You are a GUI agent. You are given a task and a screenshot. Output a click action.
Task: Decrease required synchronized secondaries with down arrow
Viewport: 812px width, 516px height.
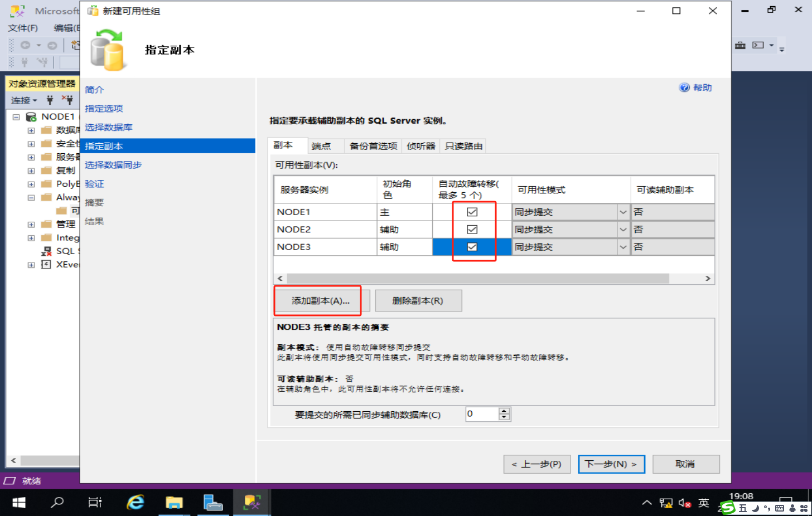505,417
